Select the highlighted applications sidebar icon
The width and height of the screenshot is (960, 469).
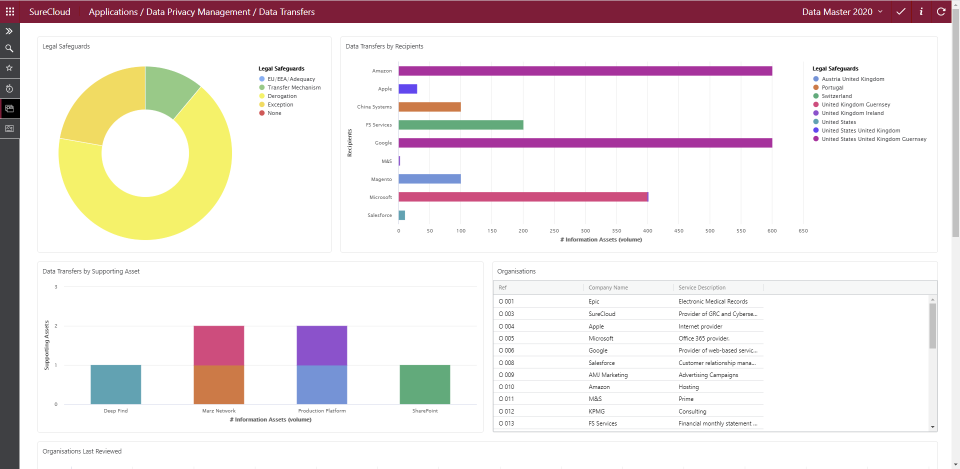click(x=9, y=108)
